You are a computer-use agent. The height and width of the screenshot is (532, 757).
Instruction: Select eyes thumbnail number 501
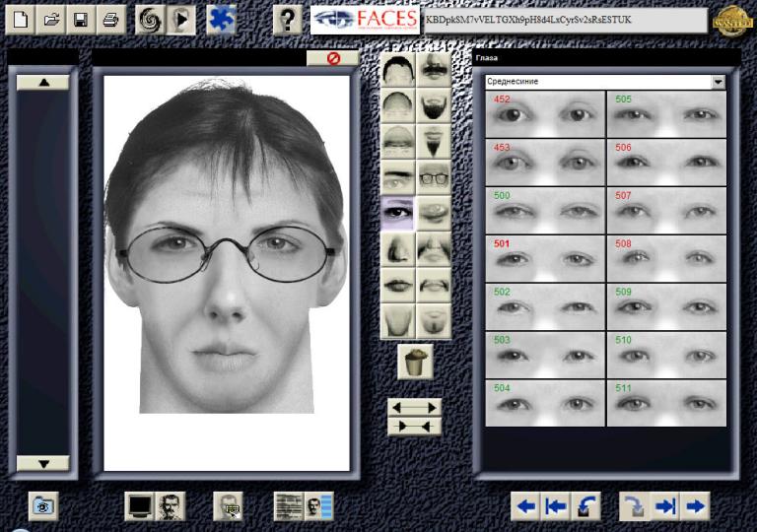pyautogui.click(x=545, y=258)
